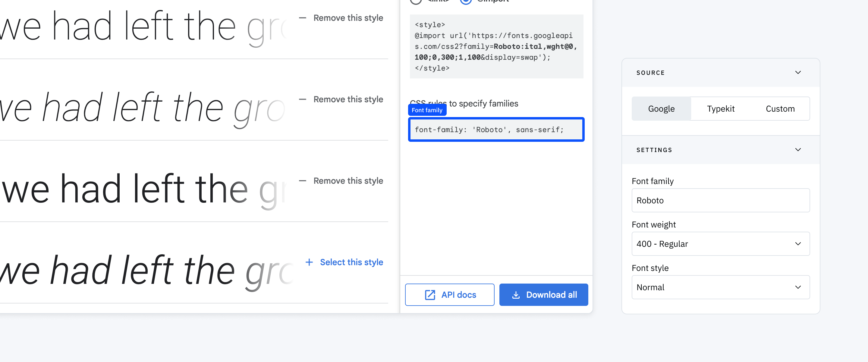Viewport: 868px width, 362px height.
Task: Click the Download all button
Action: coord(544,294)
